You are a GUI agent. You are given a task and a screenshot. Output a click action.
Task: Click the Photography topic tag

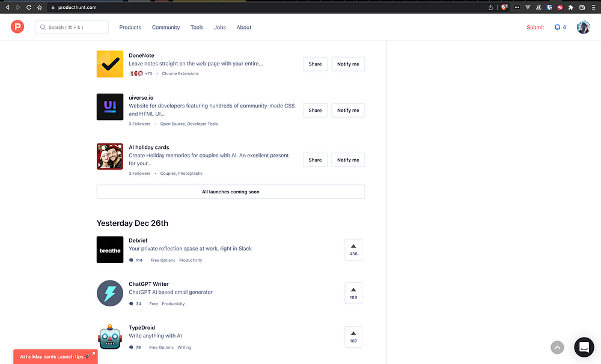coord(190,173)
